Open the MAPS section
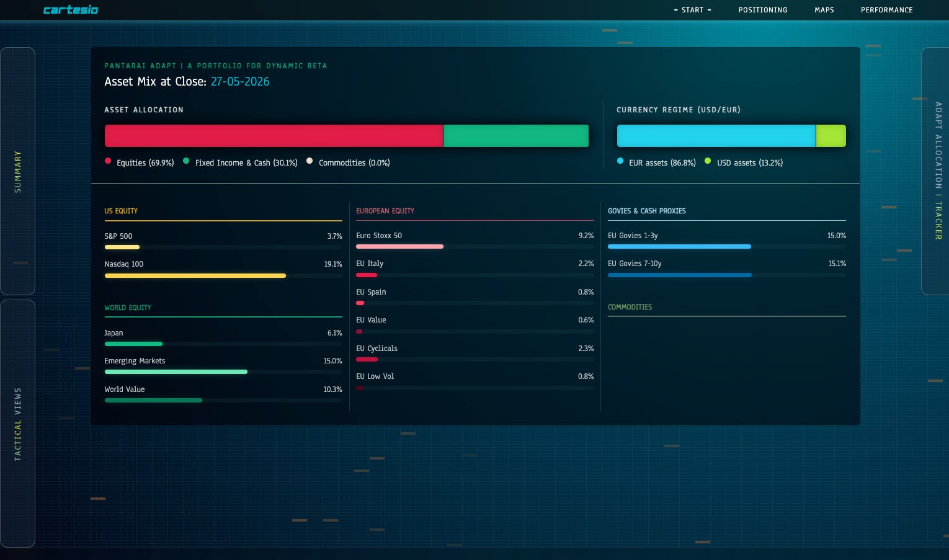This screenshot has height=560, width=949. pyautogui.click(x=824, y=10)
